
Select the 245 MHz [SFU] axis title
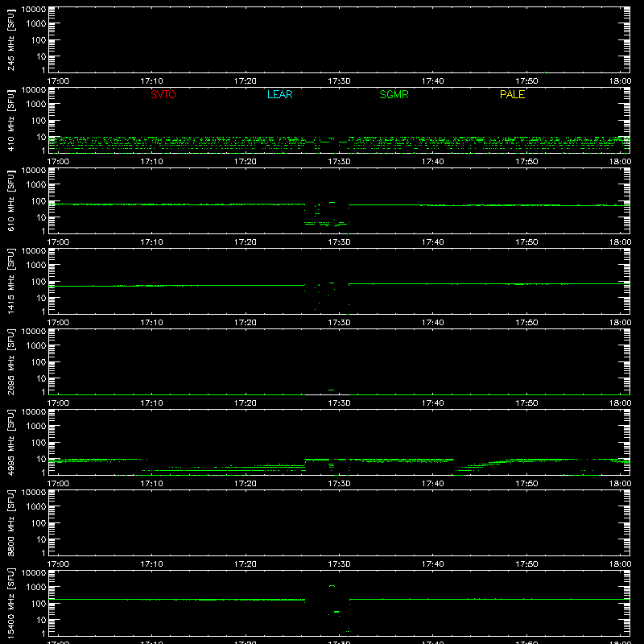click(x=10, y=39)
